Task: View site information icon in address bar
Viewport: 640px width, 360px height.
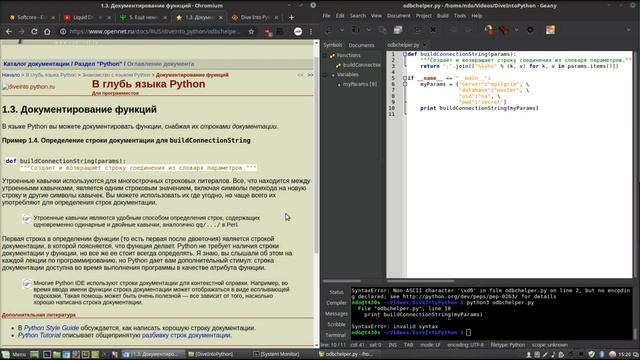Action: click(63, 31)
